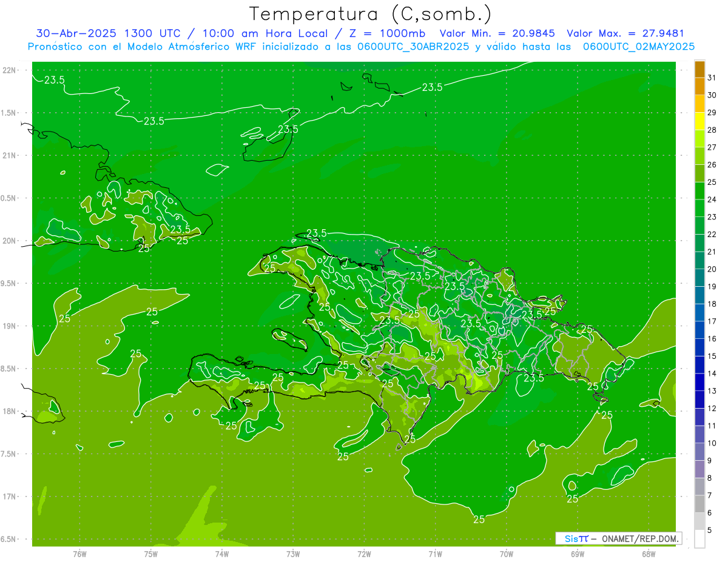728x562 pixels.
Task: Click the legend swatch between 27 and 28
Action: (x=699, y=138)
